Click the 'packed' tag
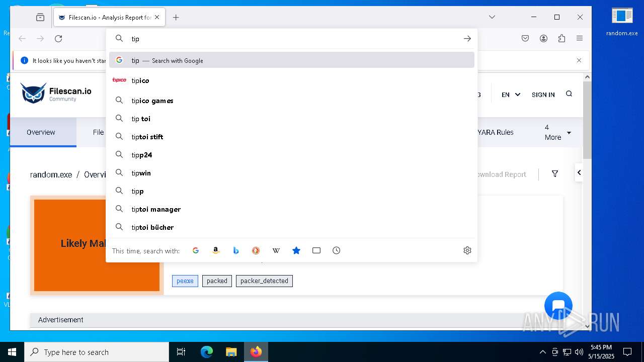 pyautogui.click(x=217, y=281)
